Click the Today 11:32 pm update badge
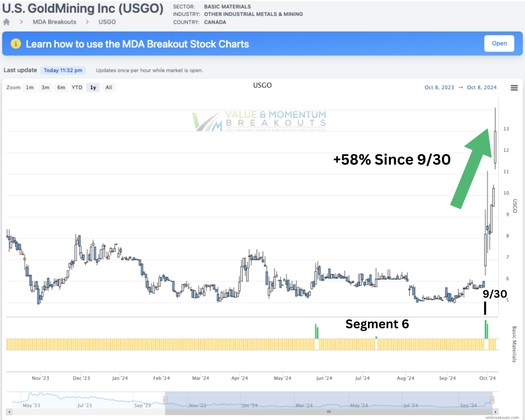Screen dimensions: 525x420 pos(63,70)
